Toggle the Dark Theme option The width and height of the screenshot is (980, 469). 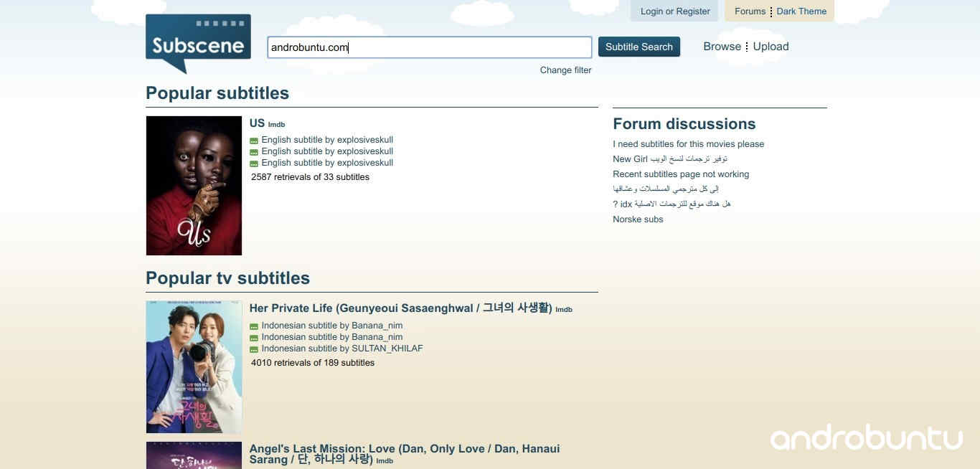pos(801,11)
